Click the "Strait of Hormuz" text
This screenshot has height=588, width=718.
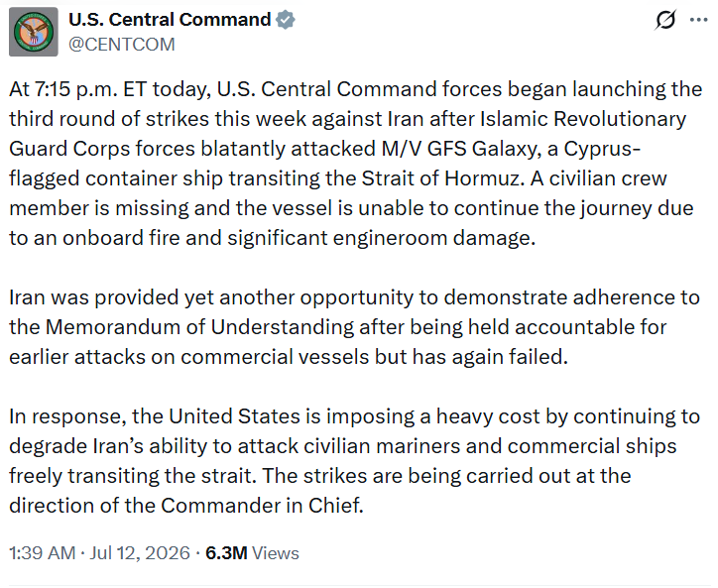click(x=442, y=178)
